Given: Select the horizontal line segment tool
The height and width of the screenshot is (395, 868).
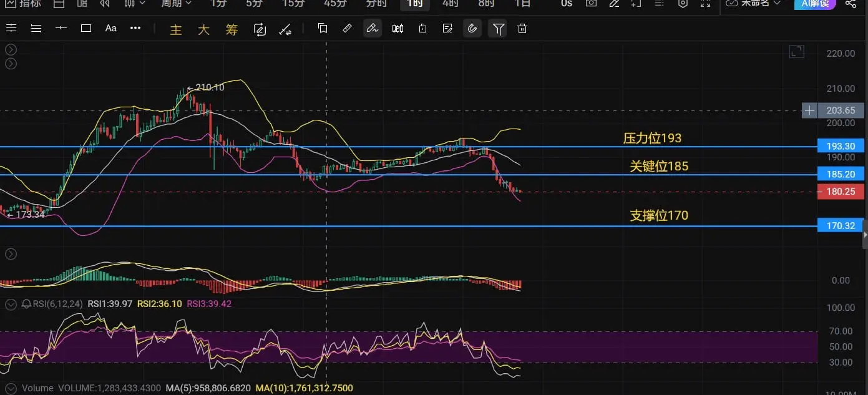Looking at the screenshot, I should [61, 28].
